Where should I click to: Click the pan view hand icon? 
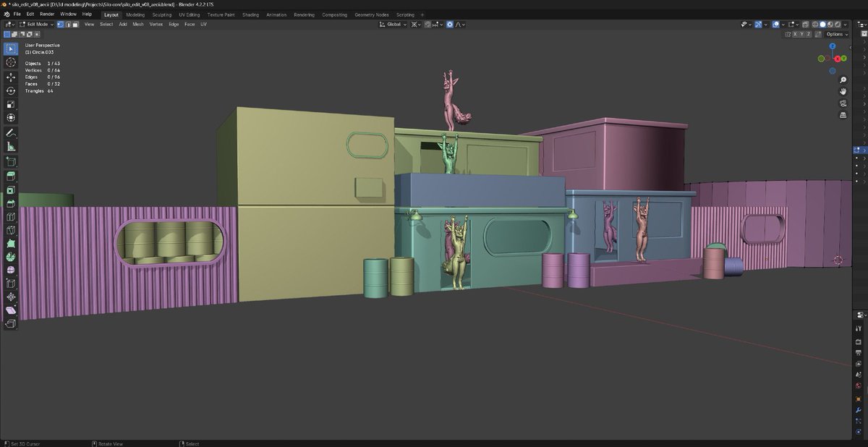[x=843, y=91]
